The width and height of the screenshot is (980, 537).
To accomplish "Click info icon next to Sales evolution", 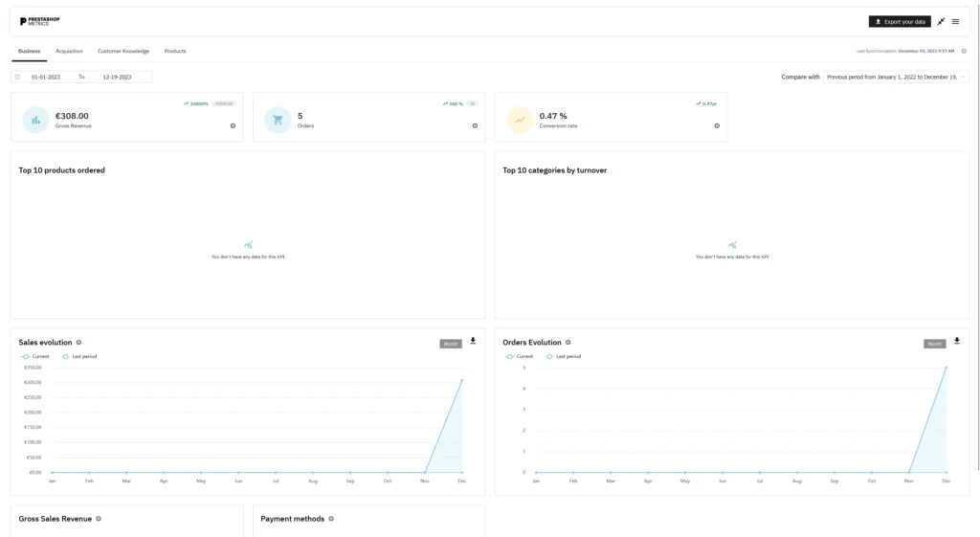I will (x=78, y=343).
